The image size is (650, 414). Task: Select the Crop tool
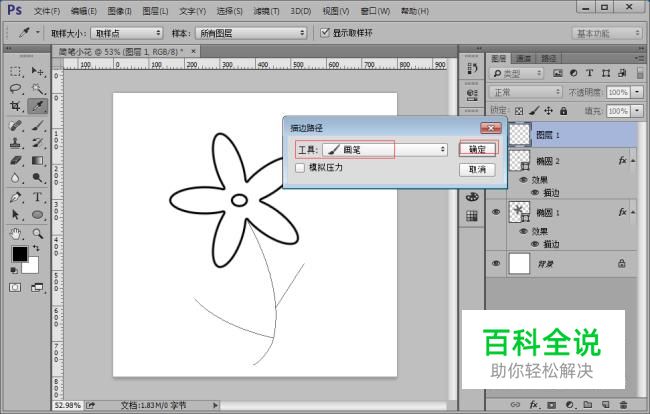[16, 106]
